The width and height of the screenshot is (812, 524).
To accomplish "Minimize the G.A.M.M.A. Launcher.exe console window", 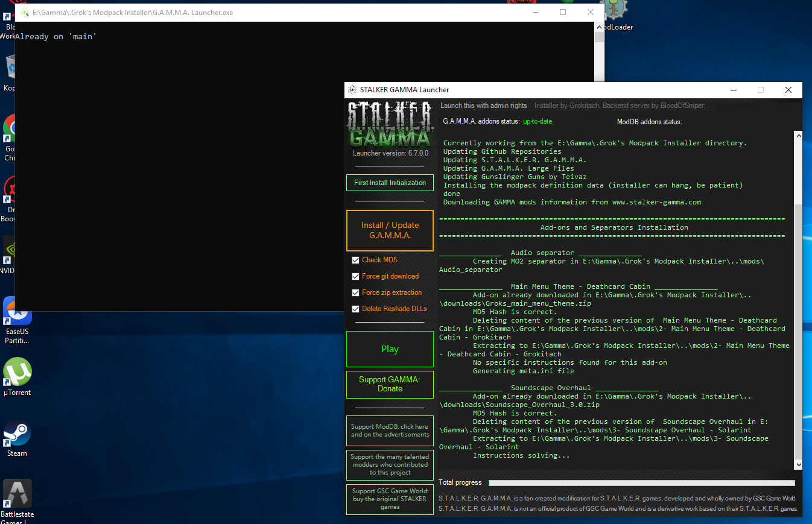I will pyautogui.click(x=535, y=12).
